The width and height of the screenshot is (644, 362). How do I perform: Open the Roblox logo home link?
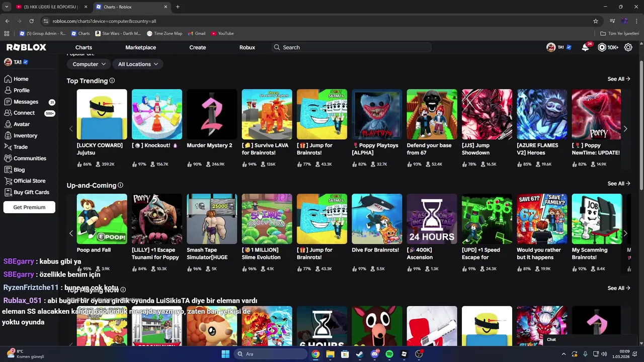pos(26,47)
